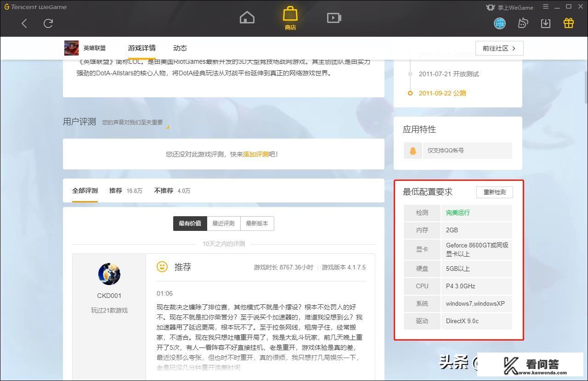
Task: Click the 2011-07-21 开放测试 timeline entry
Action: [449, 74]
